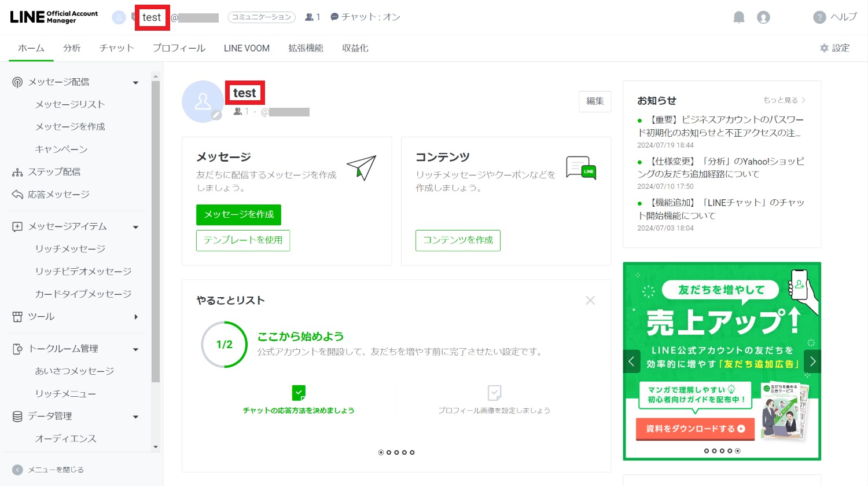Click the 編集 button
Screen dimensions: 868x486
point(595,101)
